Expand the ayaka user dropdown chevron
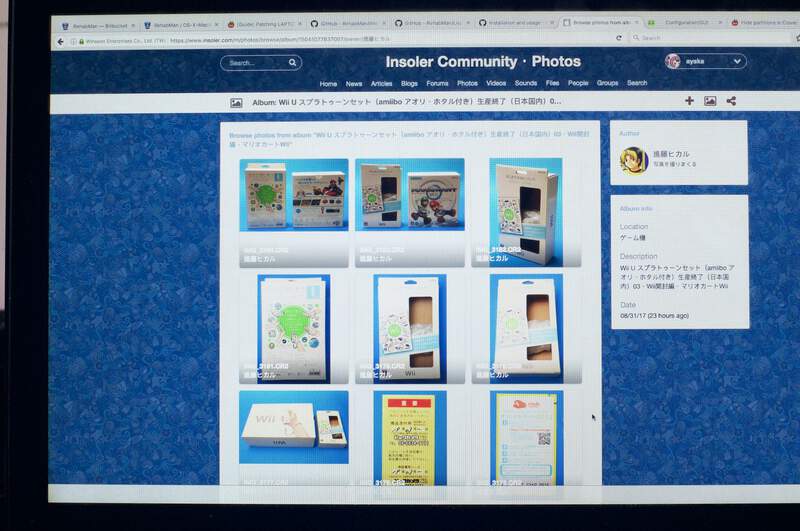Screen dimensions: 800x531 click(x=737, y=61)
